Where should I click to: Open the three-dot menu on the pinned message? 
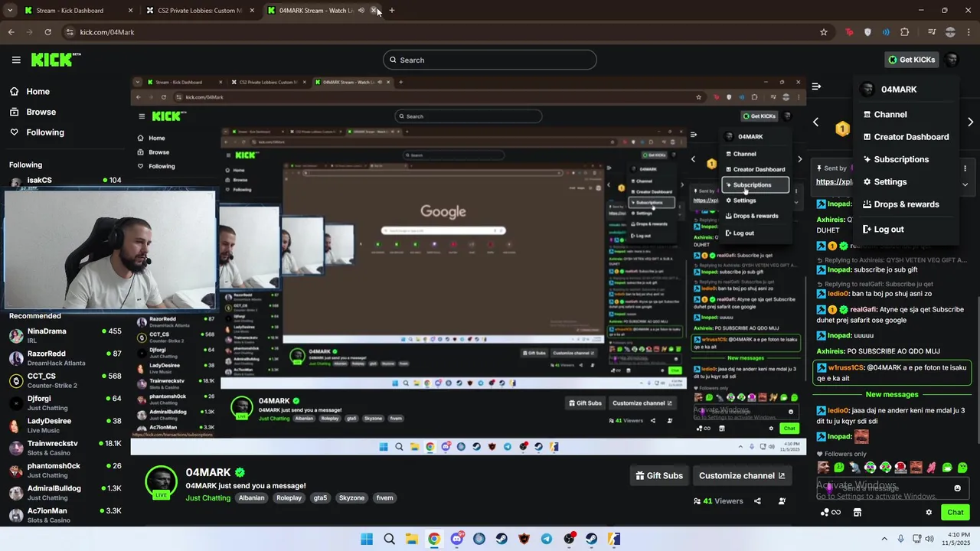(965, 168)
